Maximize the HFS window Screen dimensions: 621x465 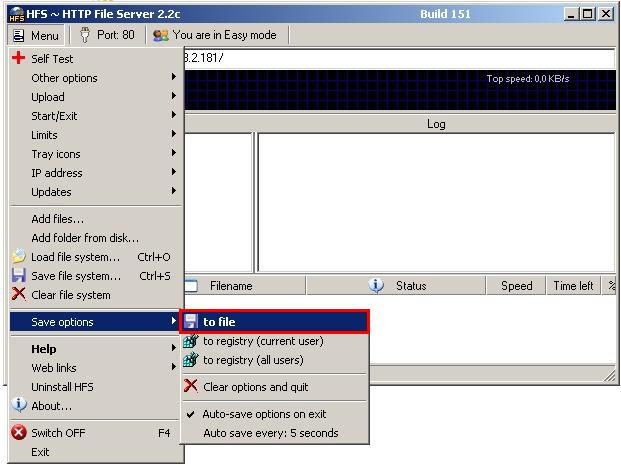coord(588,14)
